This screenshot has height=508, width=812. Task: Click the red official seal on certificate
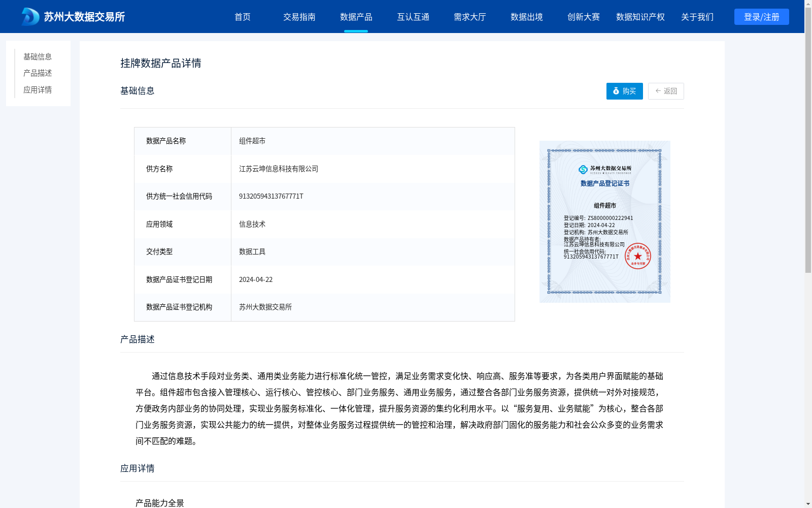pyautogui.click(x=638, y=256)
